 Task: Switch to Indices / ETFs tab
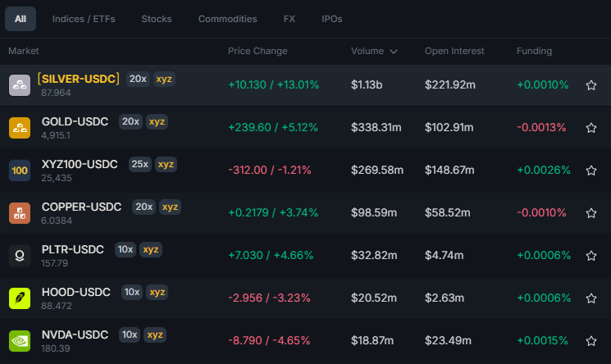(x=84, y=19)
